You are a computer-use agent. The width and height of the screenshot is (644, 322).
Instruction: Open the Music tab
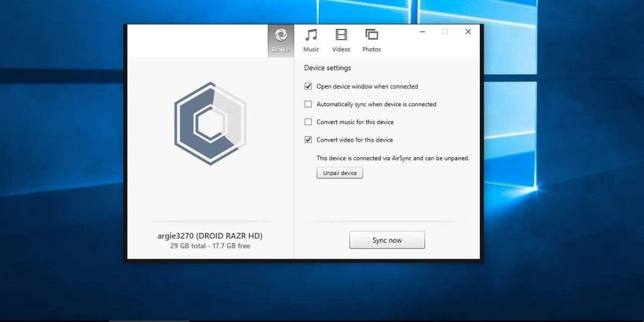(x=311, y=40)
